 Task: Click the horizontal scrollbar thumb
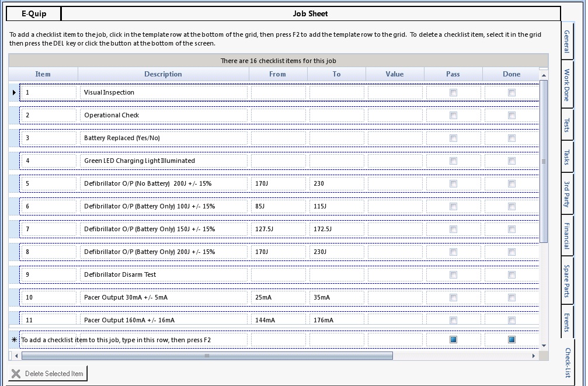[x=207, y=356]
